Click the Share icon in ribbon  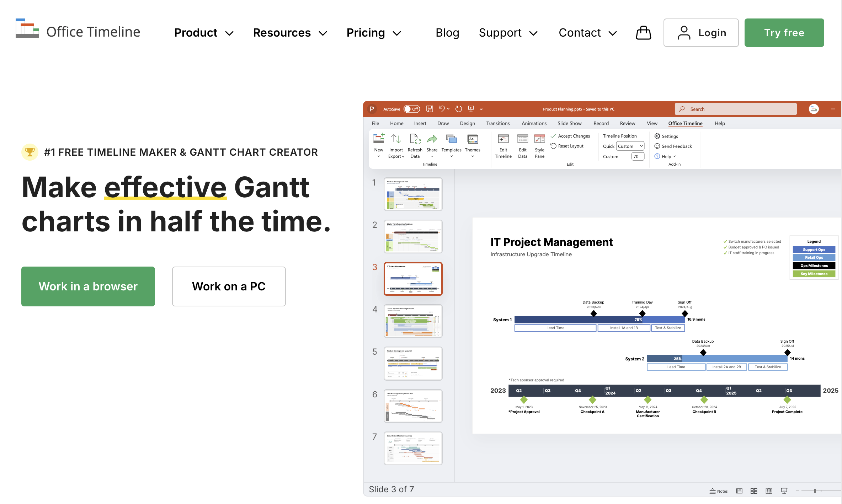[x=432, y=139]
